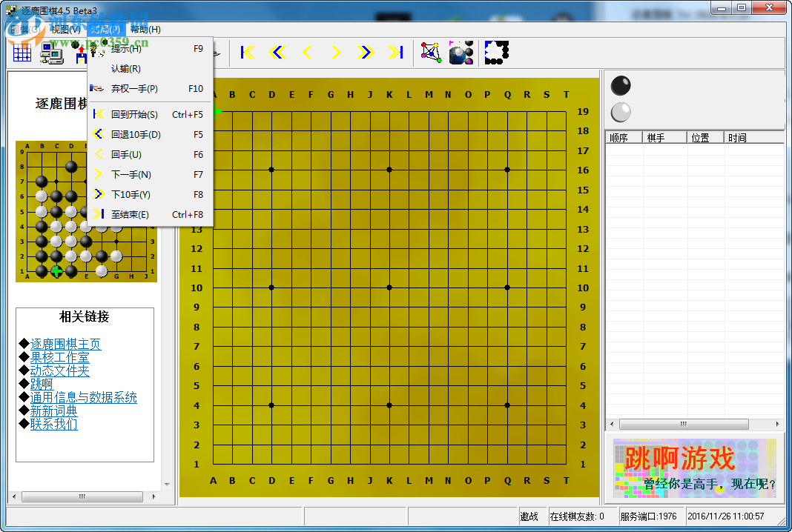Jump to first move using the blue |< arrow
792x532 pixels.
tap(247, 52)
